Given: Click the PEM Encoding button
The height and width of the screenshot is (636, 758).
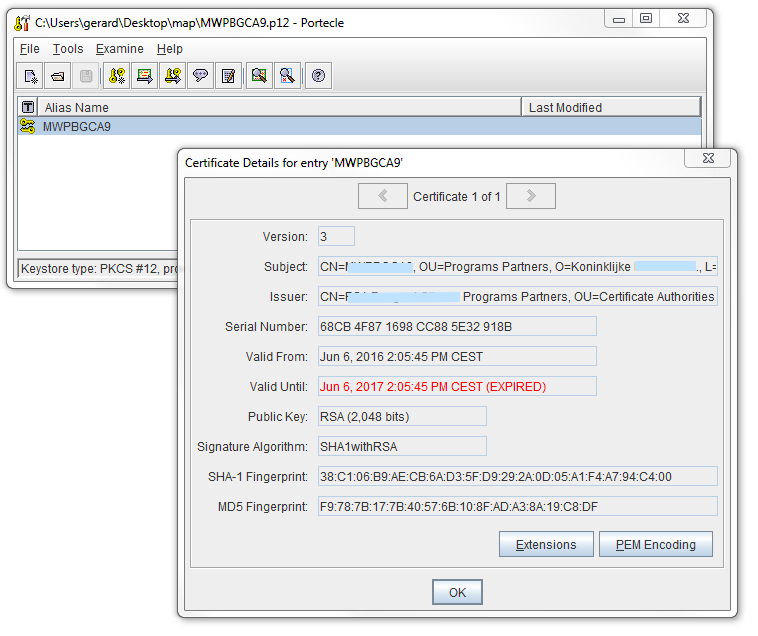Looking at the screenshot, I should (655, 545).
